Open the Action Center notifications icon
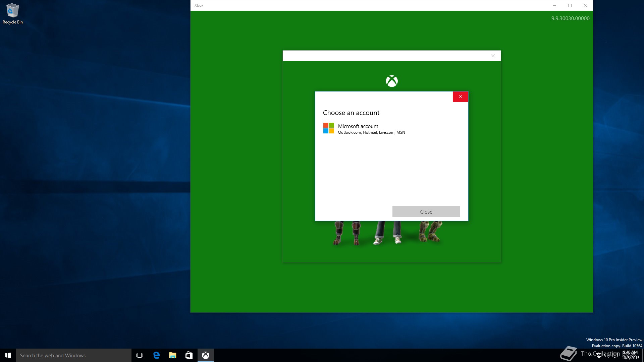Image resolution: width=644 pixels, height=362 pixels. (x=614, y=355)
